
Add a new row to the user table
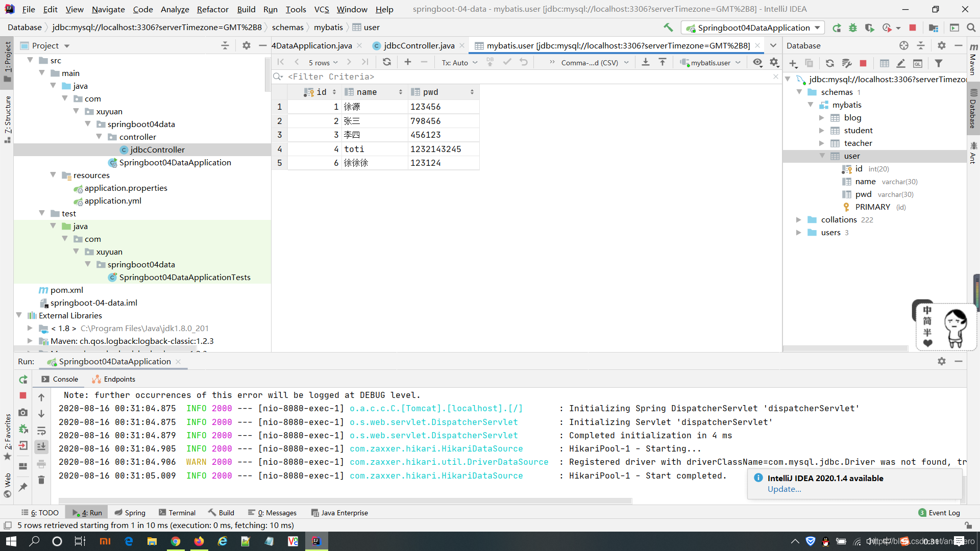click(407, 62)
